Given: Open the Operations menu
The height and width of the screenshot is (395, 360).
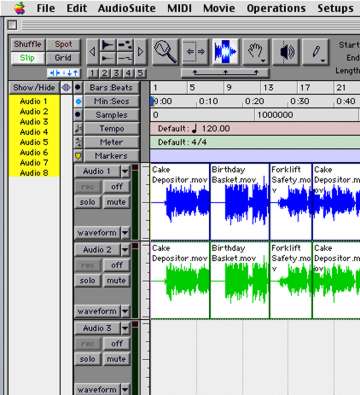Looking at the screenshot, I should coord(276,8).
